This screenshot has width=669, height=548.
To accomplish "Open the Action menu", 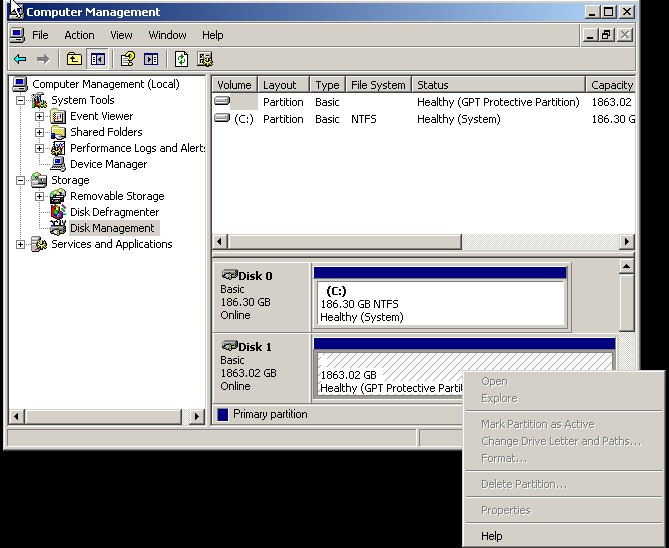I will [x=79, y=35].
